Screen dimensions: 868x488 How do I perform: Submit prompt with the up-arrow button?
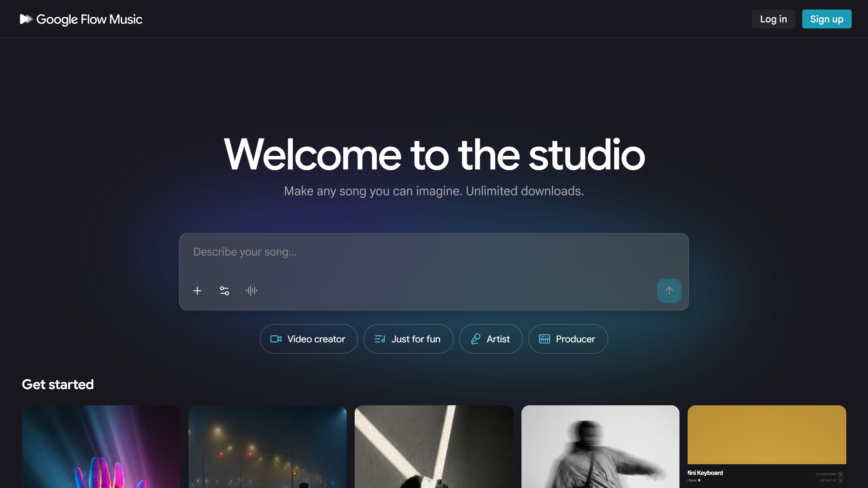coord(669,291)
